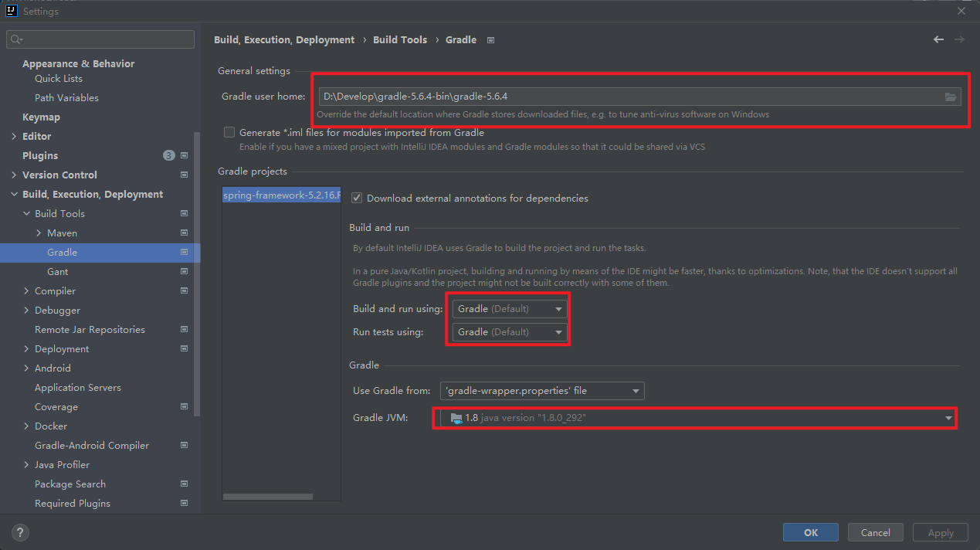Expand the Docker settings node

pyautogui.click(x=26, y=426)
